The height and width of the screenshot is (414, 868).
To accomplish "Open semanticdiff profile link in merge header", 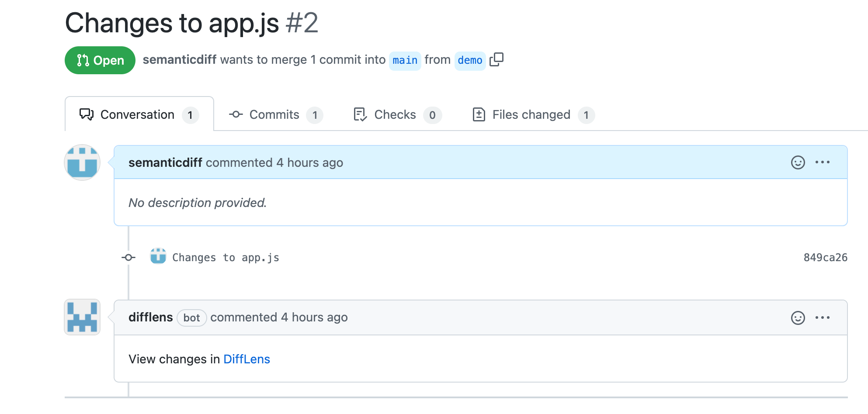I will [179, 59].
